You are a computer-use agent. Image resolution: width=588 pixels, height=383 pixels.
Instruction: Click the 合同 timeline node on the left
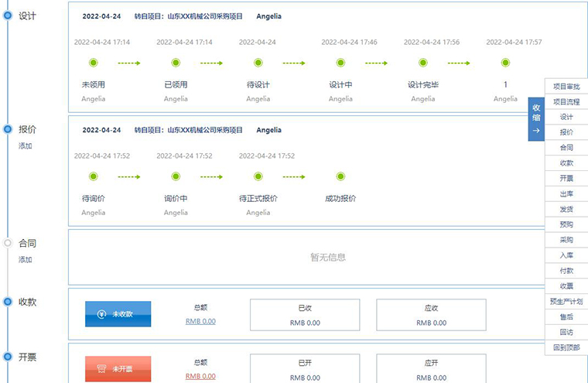click(8, 243)
